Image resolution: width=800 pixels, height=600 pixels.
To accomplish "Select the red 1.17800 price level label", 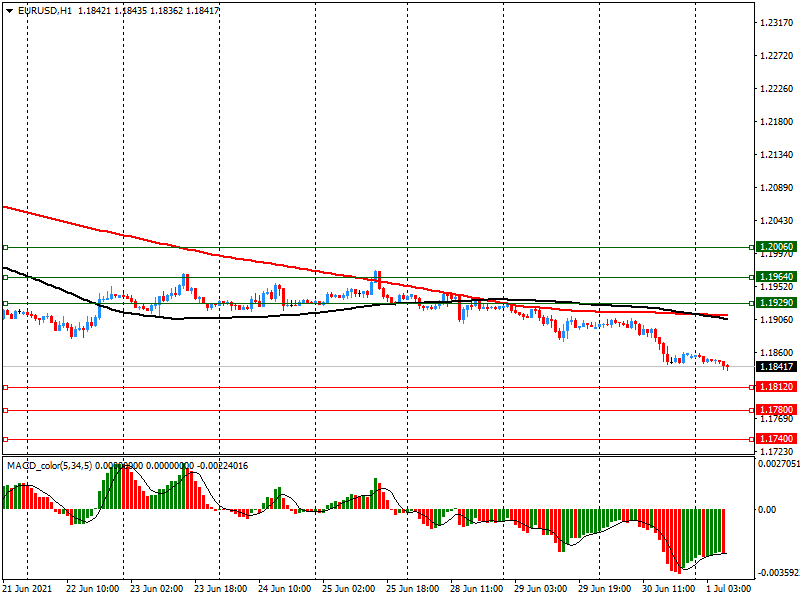I will coord(776,410).
